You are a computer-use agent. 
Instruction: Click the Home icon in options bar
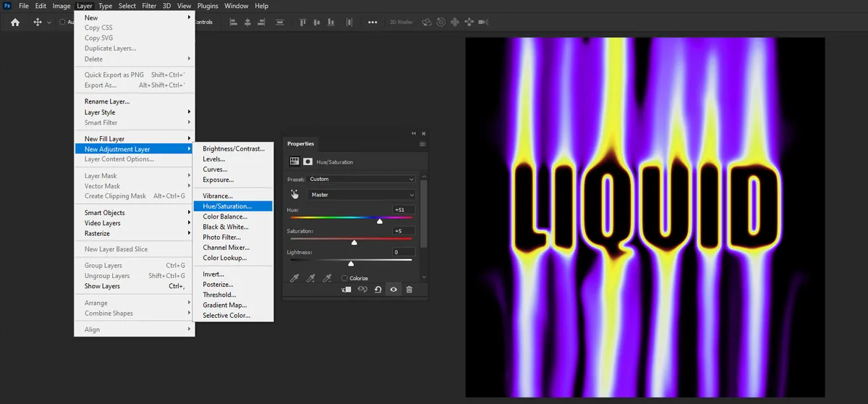coord(14,22)
